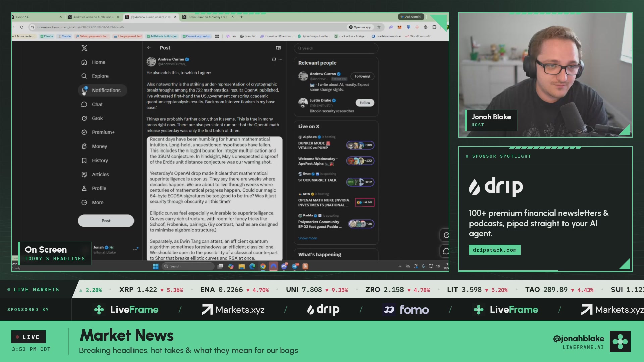
Task: Open the Jonah account switcher menu
Action: [135, 249]
